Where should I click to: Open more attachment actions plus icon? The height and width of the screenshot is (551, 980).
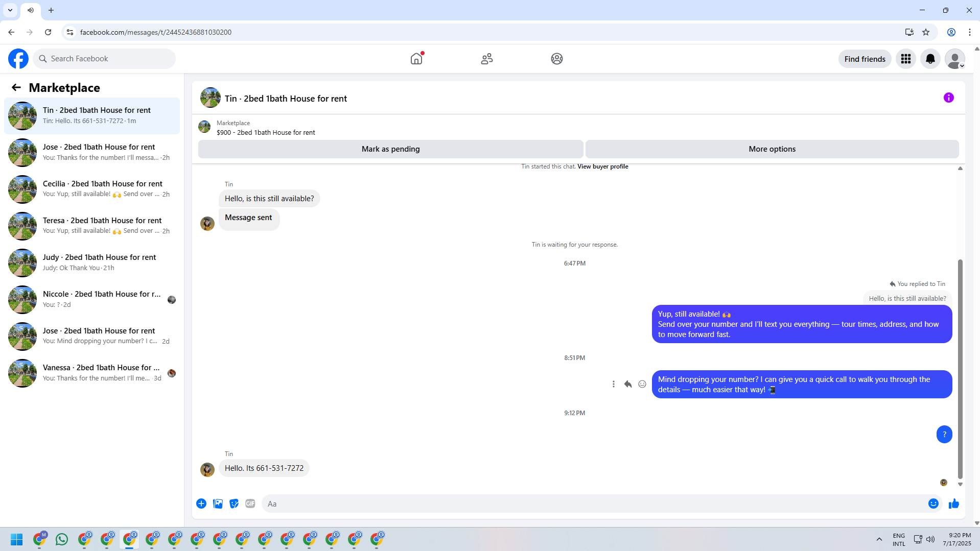pos(201,504)
